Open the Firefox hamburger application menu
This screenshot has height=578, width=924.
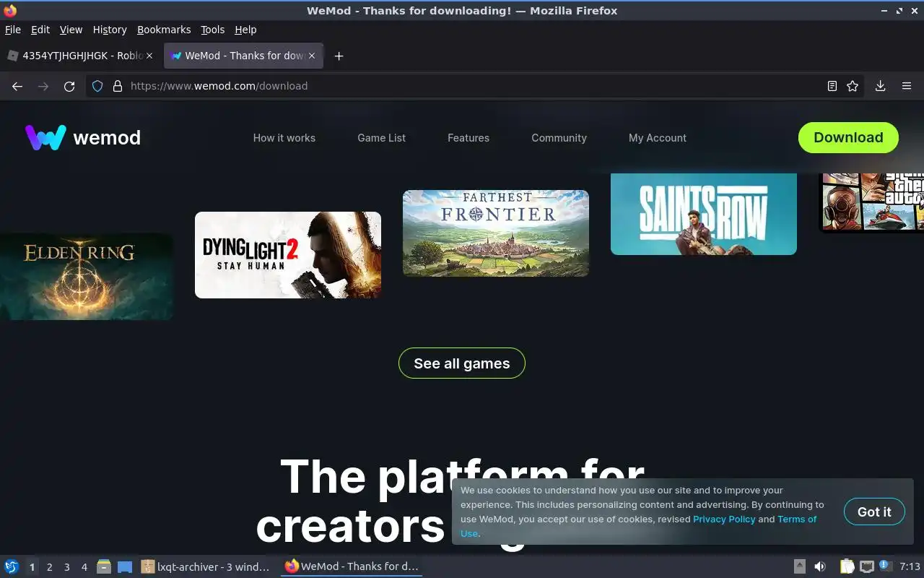907,86
